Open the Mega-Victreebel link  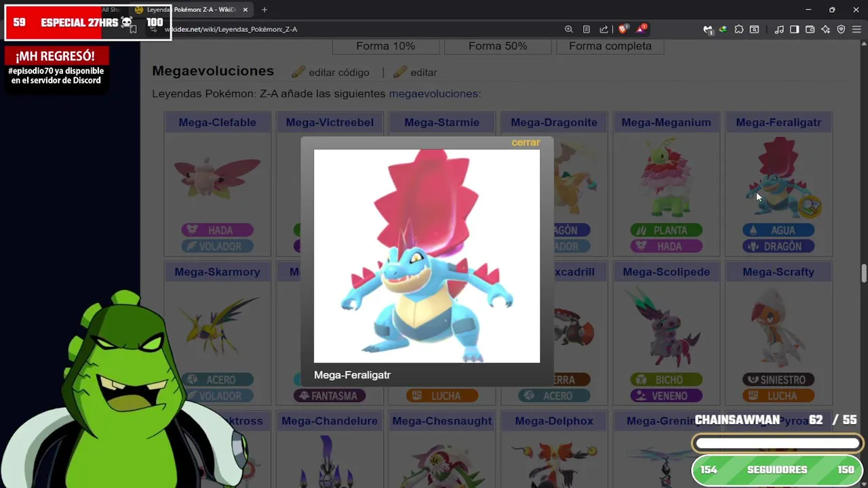(x=330, y=123)
